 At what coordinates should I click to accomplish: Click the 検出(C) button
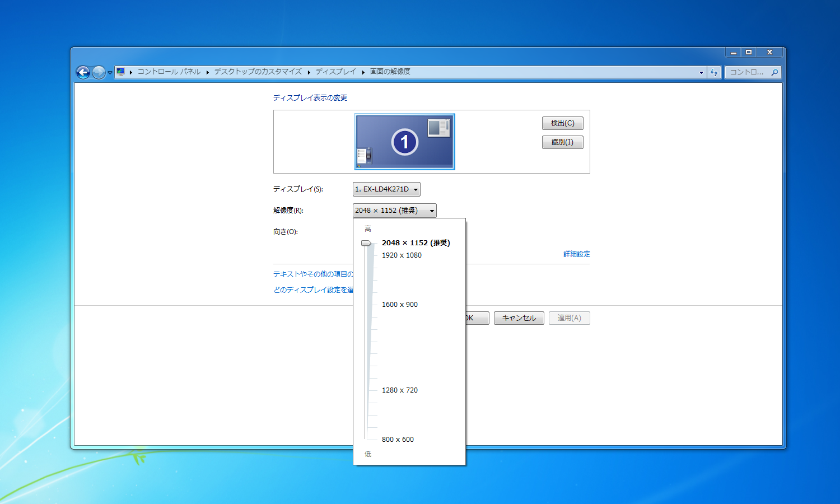point(563,123)
